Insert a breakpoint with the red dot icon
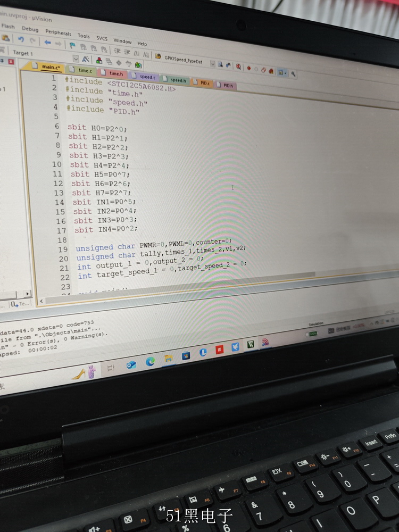 [x=248, y=68]
